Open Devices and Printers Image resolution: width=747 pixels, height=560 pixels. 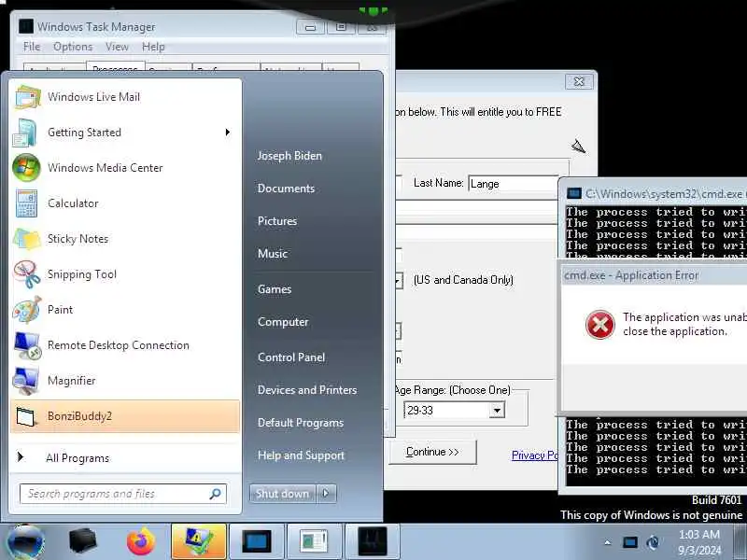307,390
